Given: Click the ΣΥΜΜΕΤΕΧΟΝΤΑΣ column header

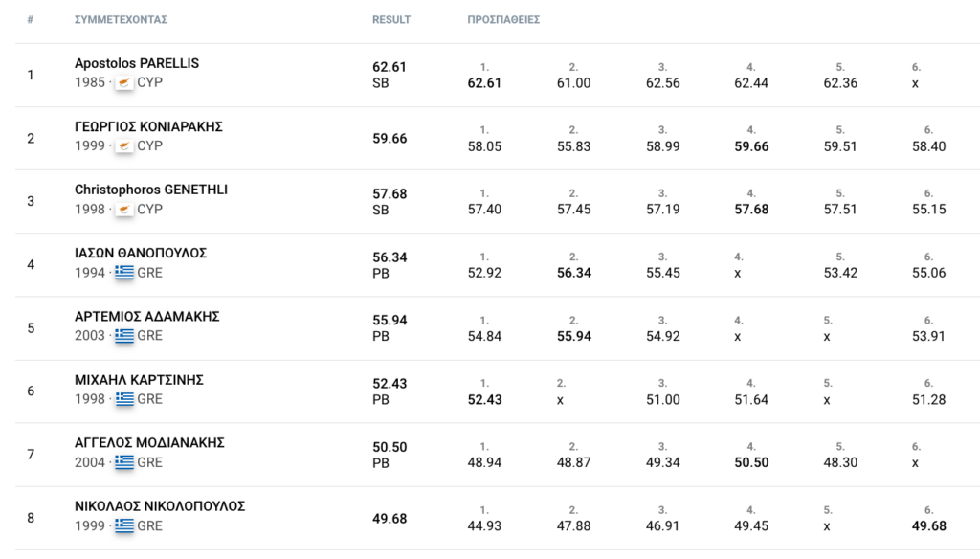Looking at the screenshot, I should (121, 20).
